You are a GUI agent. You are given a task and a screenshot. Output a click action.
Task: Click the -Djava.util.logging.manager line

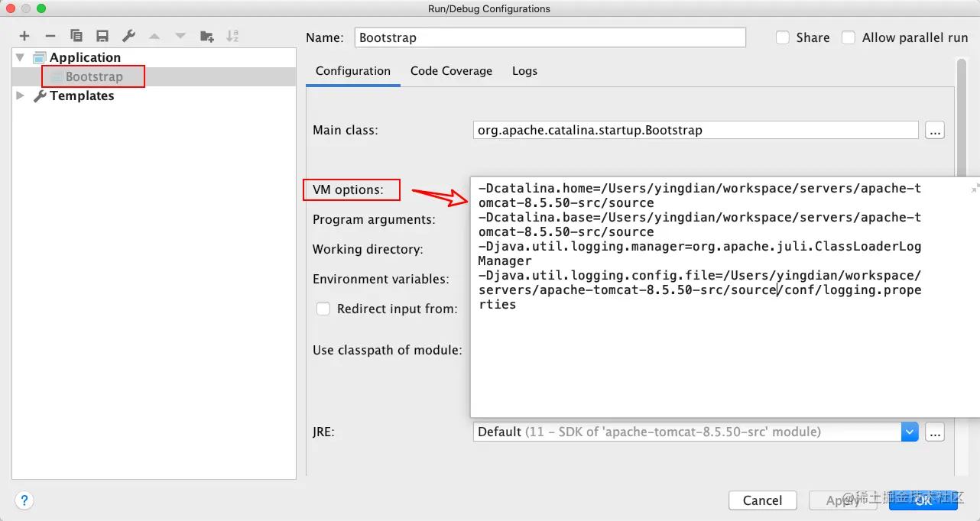coord(699,254)
